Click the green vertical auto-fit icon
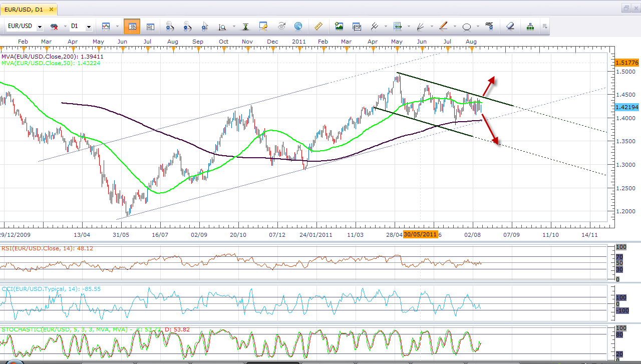The width and height of the screenshot is (641, 364). point(245,26)
